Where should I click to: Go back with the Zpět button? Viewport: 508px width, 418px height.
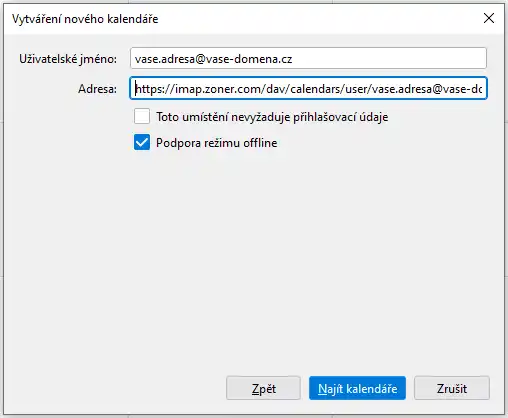263,388
